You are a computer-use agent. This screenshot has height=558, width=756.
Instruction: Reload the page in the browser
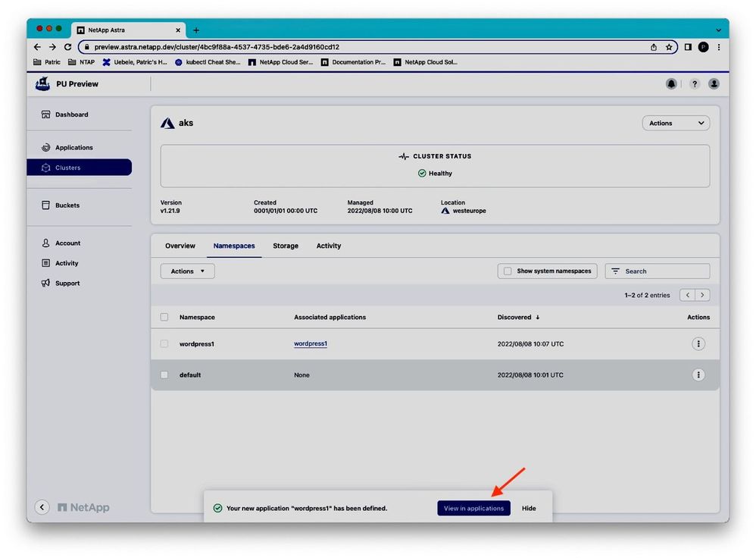coord(68,47)
